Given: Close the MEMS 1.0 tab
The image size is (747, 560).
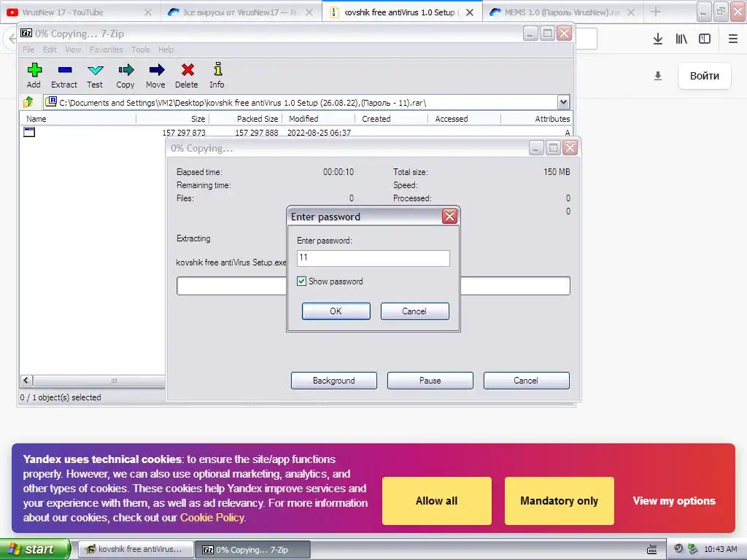Looking at the screenshot, I should [631, 12].
